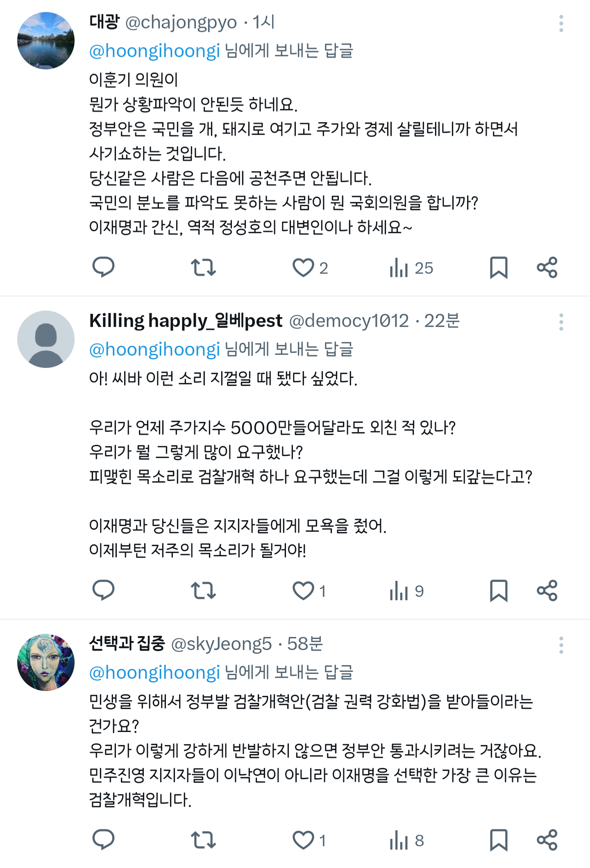Reply to Killing happly_일베pest's tweet
590x868 pixels.
[x=103, y=590]
